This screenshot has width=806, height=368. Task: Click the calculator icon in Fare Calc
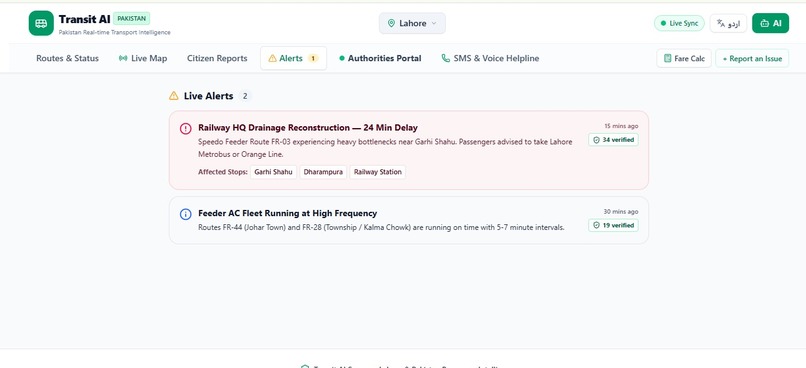(667, 59)
